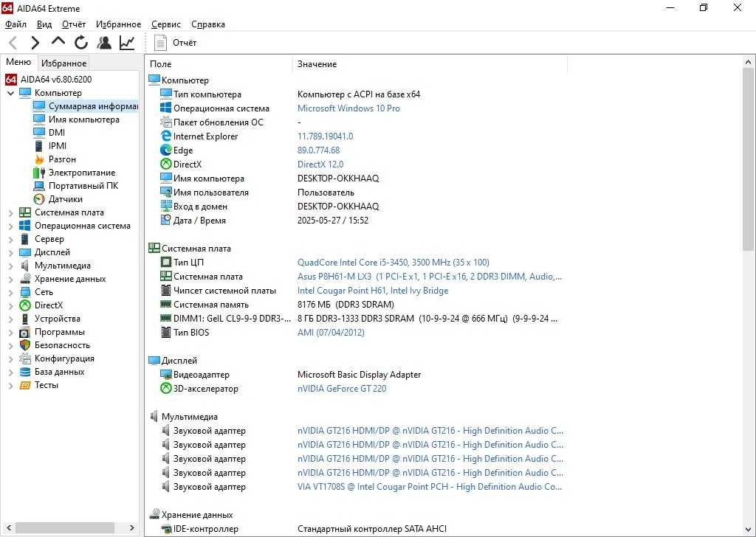This screenshot has height=537, width=756.
Task: Click the Системная память row label
Action: coord(211,305)
